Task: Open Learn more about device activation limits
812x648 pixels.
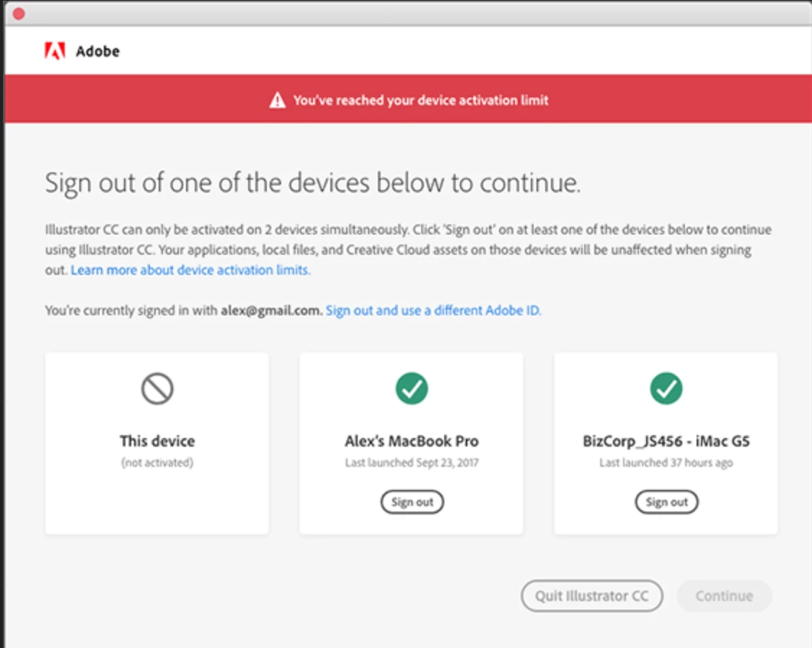Action: tap(190, 270)
